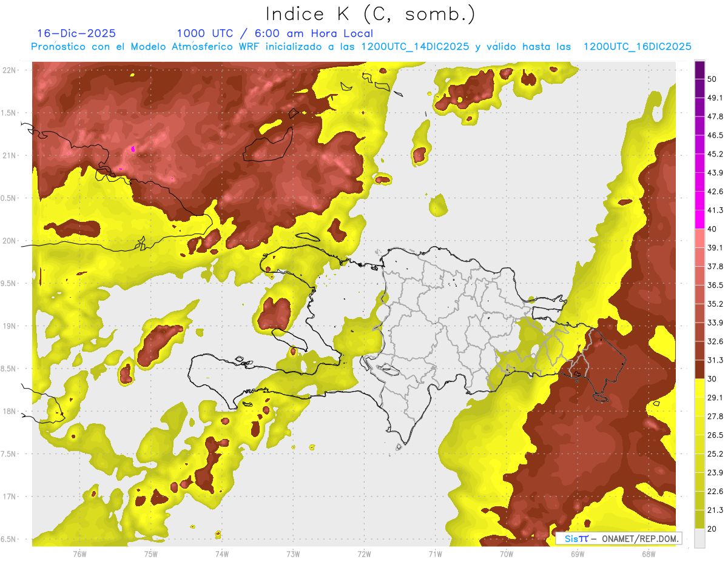Click the latitude label "17N"
Image resolution: width=728 pixels, height=562 pixels.
pyautogui.click(x=10, y=497)
